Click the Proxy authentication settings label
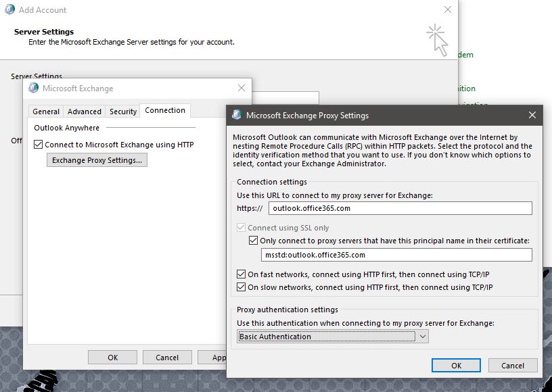552x392 pixels. (287, 310)
